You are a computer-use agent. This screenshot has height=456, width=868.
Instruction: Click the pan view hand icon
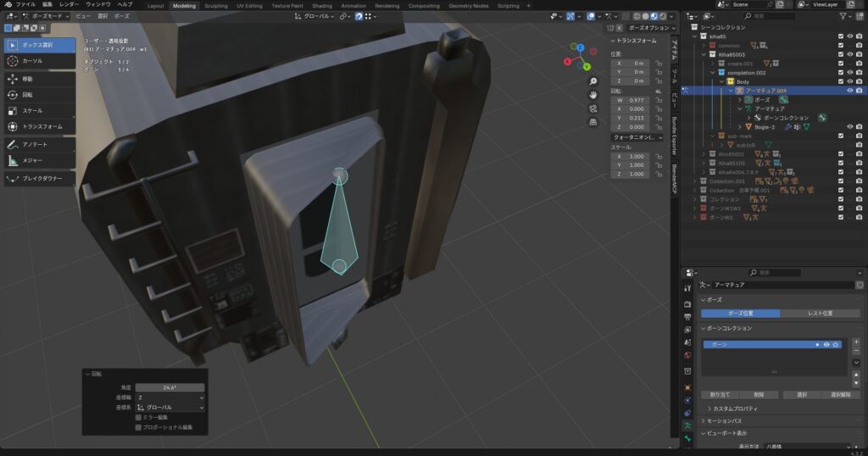coord(595,94)
